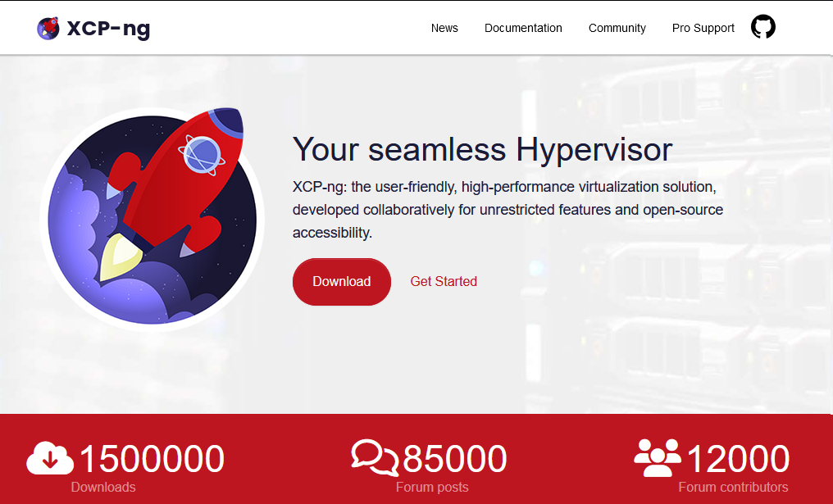
Task: Click the small XCP-ng rocket logo icon
Action: [x=48, y=29]
